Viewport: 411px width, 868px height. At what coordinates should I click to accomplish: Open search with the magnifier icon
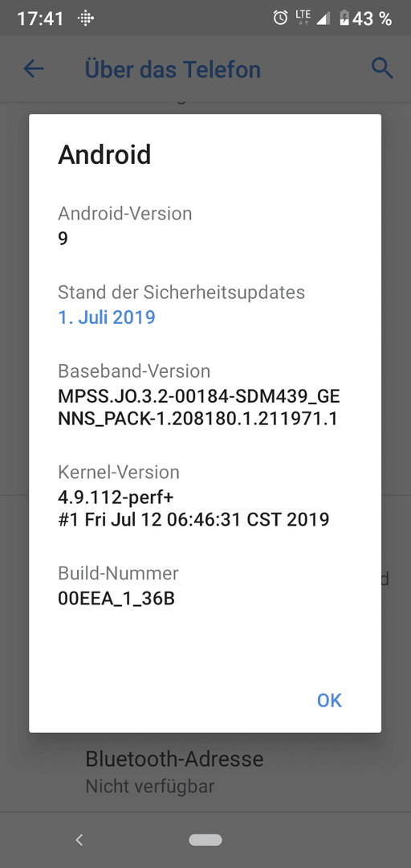point(382,68)
